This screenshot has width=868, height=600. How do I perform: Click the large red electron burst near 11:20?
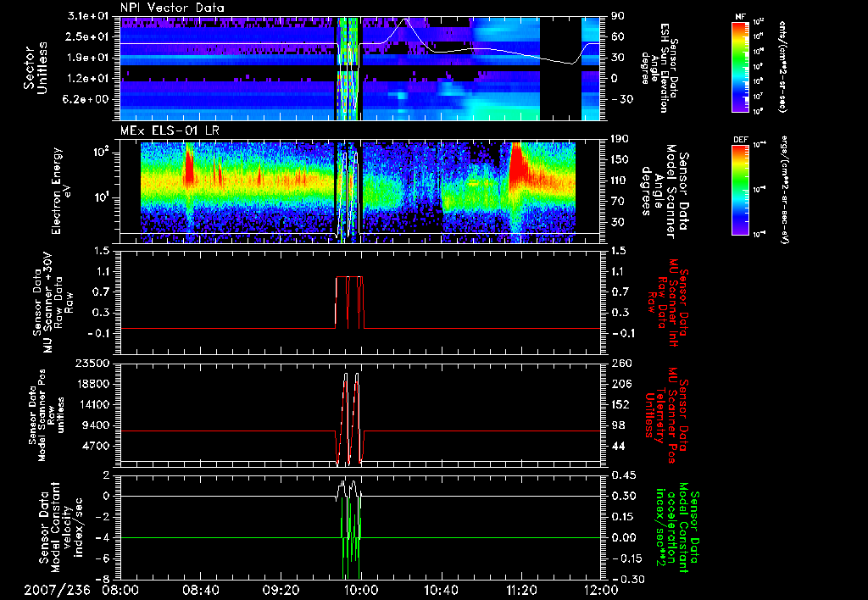point(518,164)
